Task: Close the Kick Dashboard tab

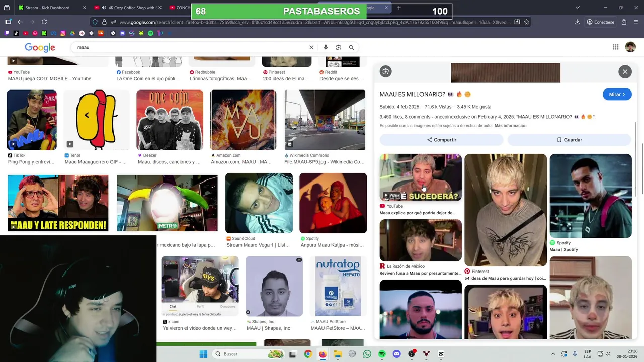Action: pos(84,8)
